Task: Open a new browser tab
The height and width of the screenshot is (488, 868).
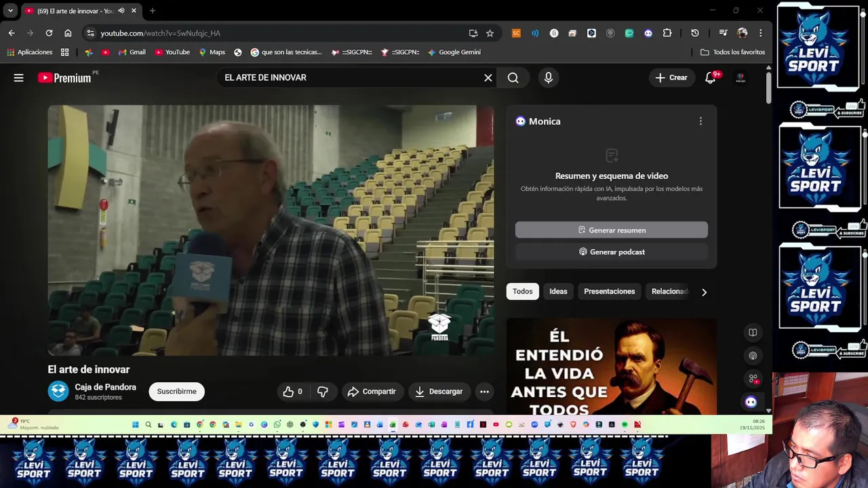Action: pos(153,11)
